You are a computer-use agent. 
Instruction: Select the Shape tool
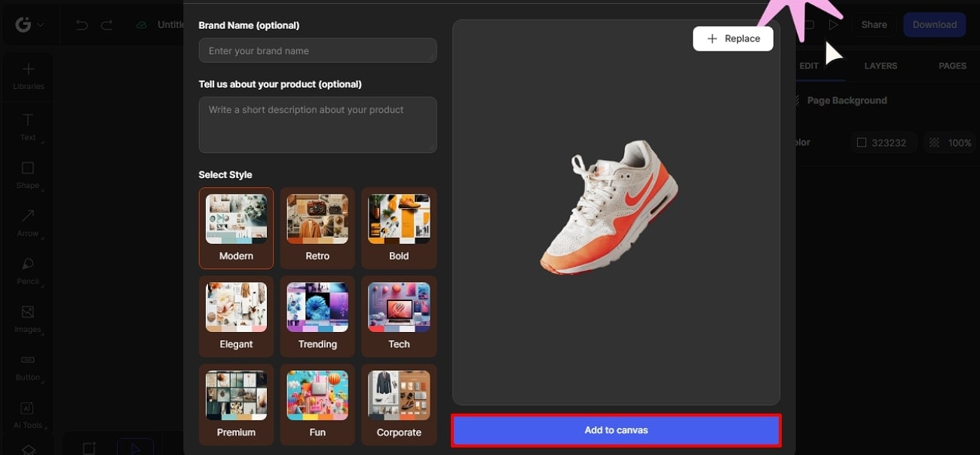coord(28,175)
